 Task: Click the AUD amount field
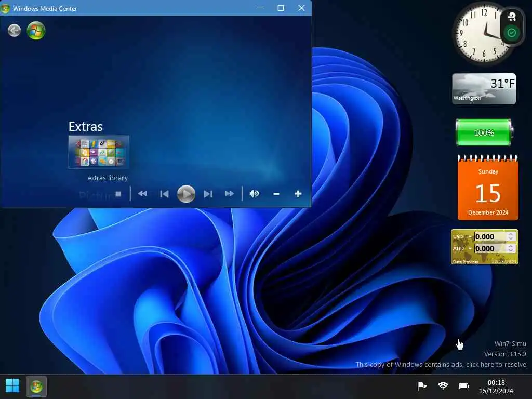(490, 248)
